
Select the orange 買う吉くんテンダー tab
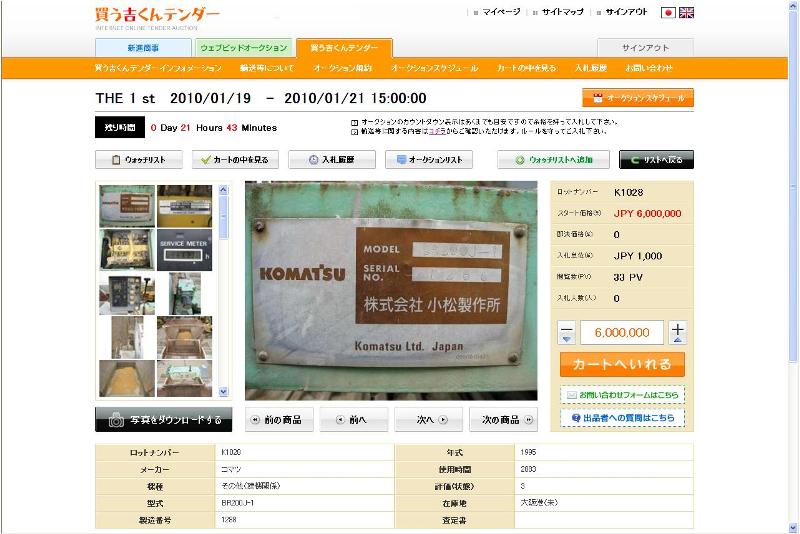point(344,47)
